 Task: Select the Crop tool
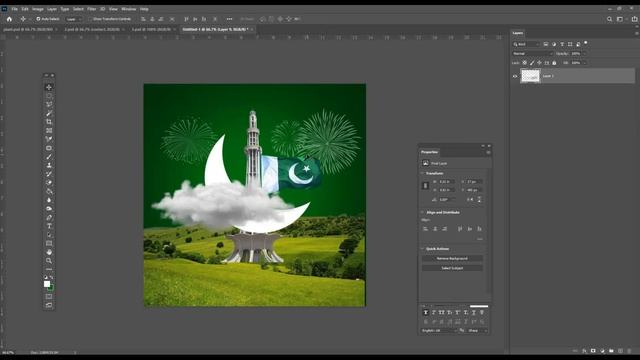(49, 122)
